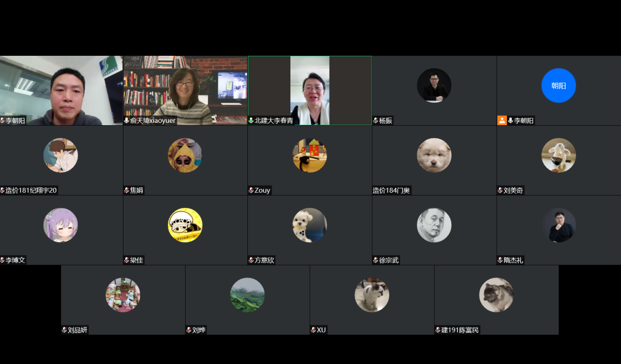Viewport: 621px width, 364px height.
Task: Click the muted mic icon beside 焦娟
Action: (x=127, y=190)
